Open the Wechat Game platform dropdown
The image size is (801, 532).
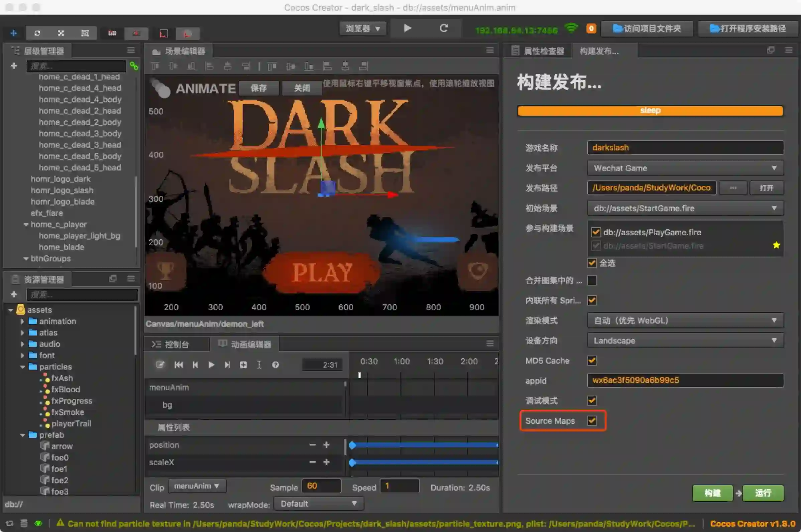point(685,168)
